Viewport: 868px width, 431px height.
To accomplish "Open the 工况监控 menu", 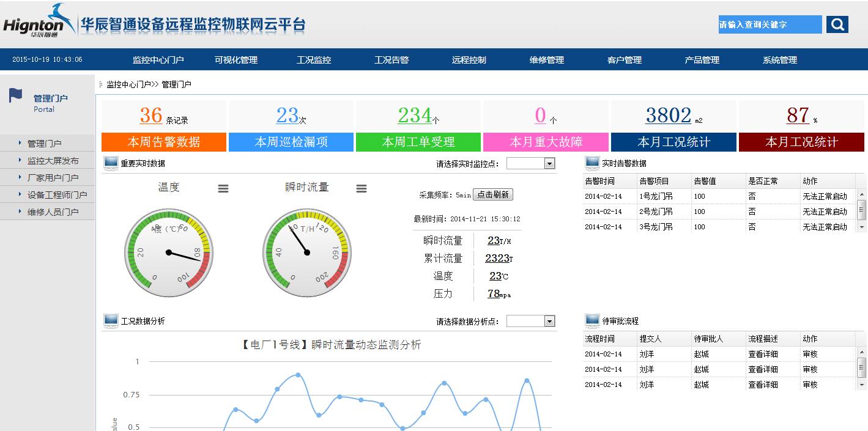I will coord(314,59).
